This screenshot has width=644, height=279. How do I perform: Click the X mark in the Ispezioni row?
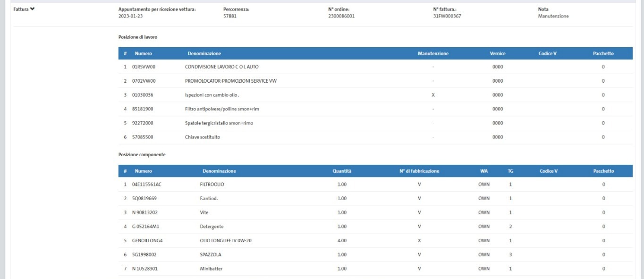433,95
